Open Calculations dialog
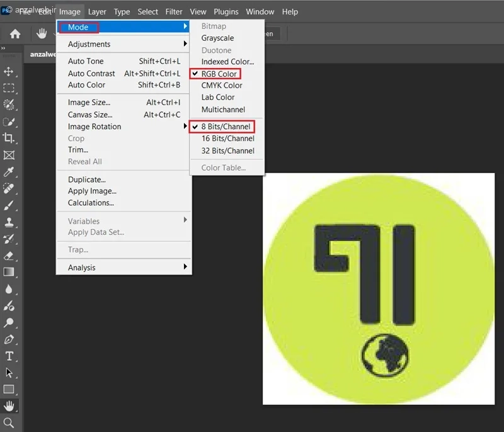The image size is (504, 432). [123, 203]
